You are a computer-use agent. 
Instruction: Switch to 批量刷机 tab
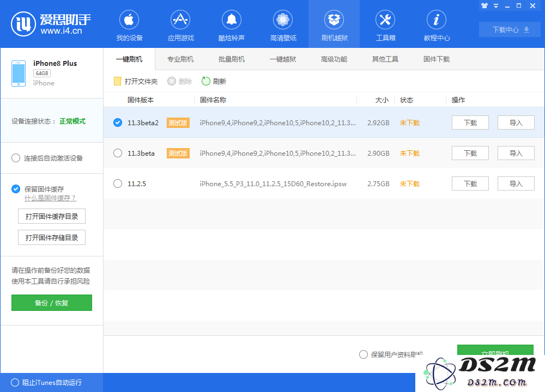click(232, 59)
